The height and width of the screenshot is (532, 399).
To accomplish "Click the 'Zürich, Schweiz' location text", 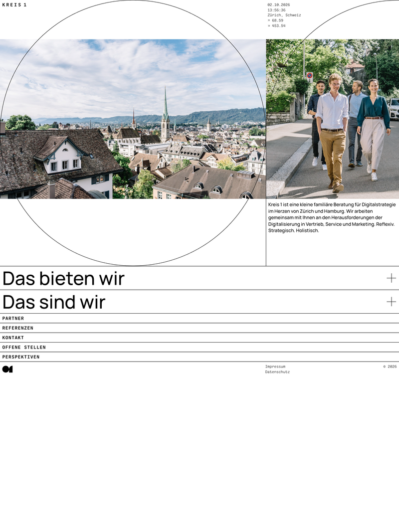I will click(284, 15).
